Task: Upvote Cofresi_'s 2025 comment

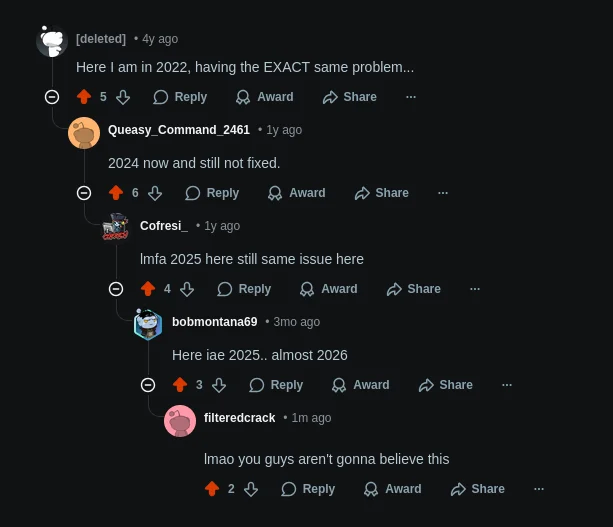Action: tap(148, 289)
